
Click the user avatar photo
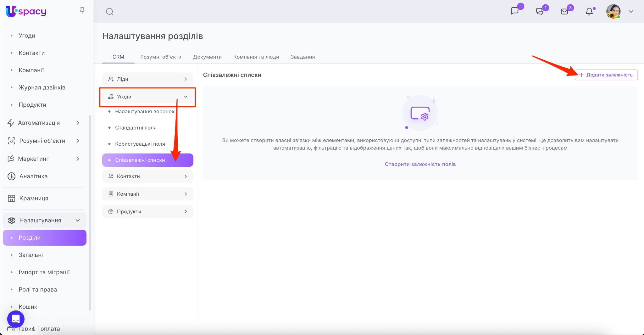tap(613, 12)
